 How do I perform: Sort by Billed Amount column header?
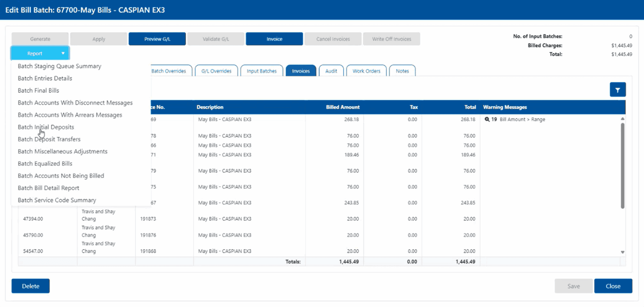[342, 107]
